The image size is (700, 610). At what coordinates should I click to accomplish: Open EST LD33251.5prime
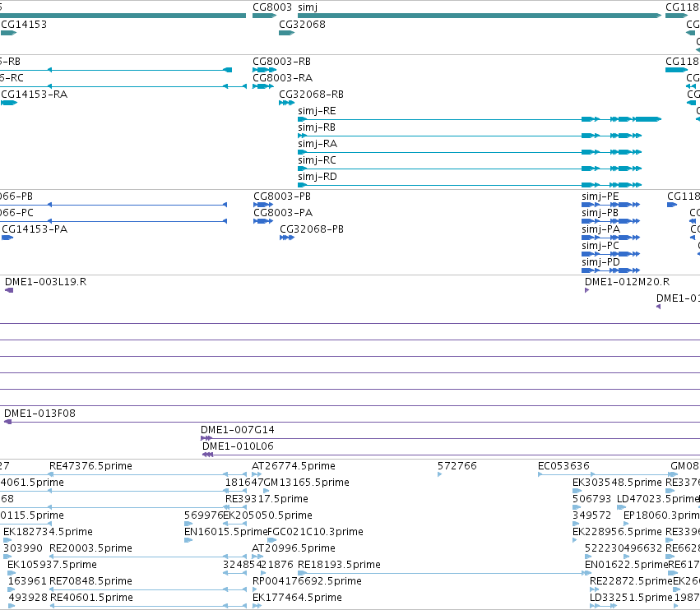pos(631,598)
